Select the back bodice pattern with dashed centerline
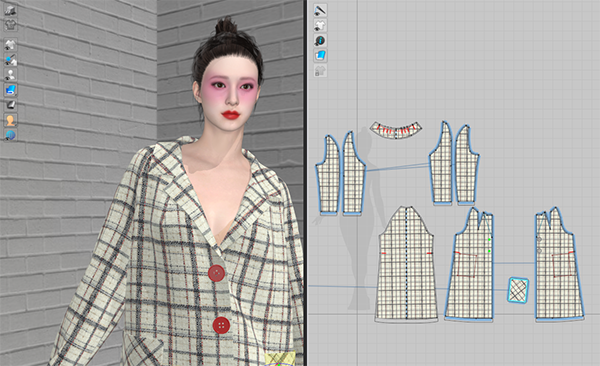 [406, 264]
